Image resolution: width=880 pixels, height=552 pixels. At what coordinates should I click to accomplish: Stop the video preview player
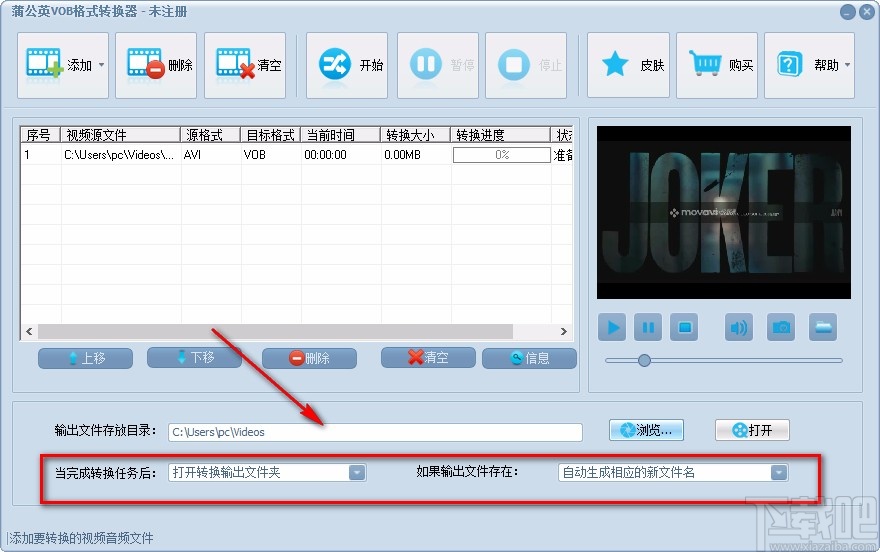684,327
